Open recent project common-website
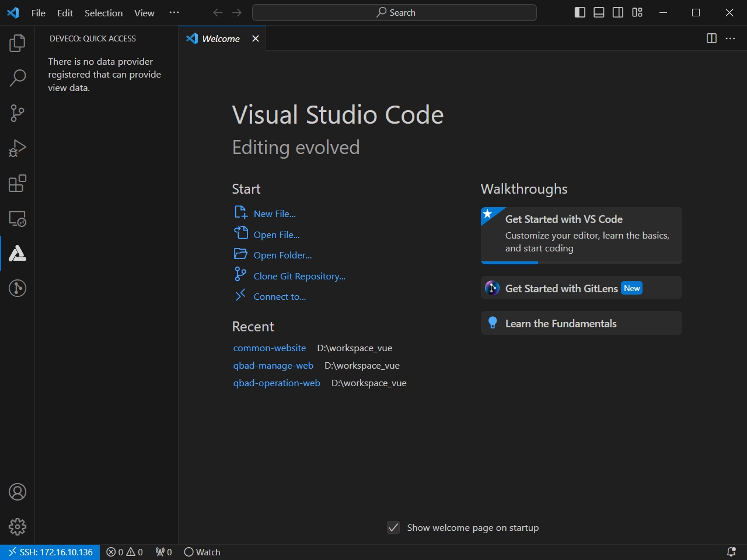The width and height of the screenshot is (747, 560). point(270,348)
